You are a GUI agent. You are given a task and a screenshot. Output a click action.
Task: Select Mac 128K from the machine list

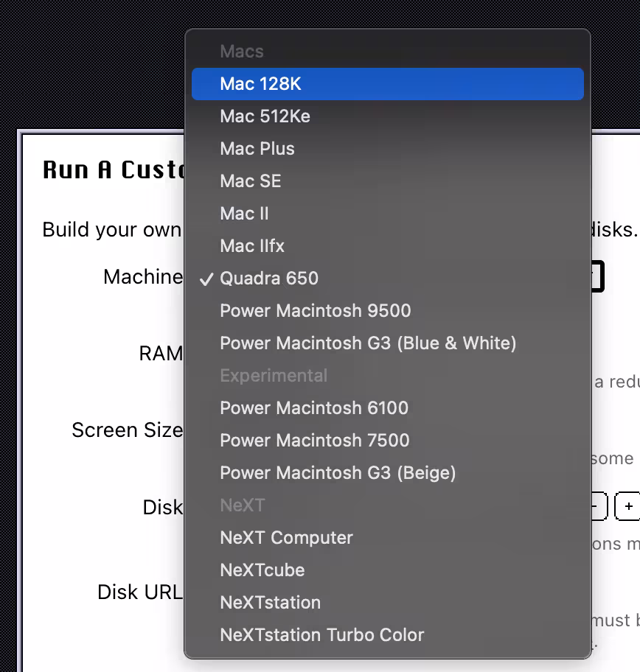[x=387, y=84]
